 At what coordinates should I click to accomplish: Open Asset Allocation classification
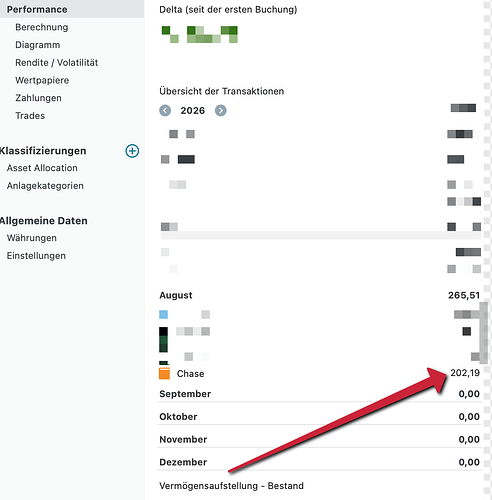tap(42, 168)
